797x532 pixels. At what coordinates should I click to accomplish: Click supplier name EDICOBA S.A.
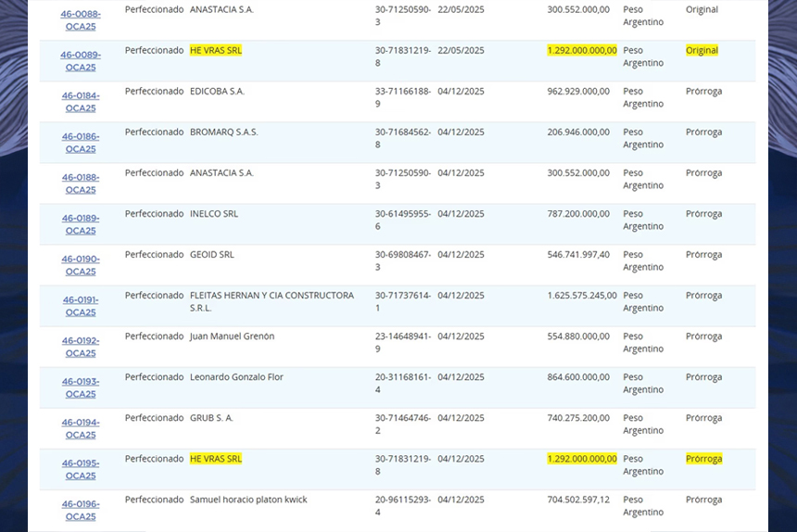point(217,92)
